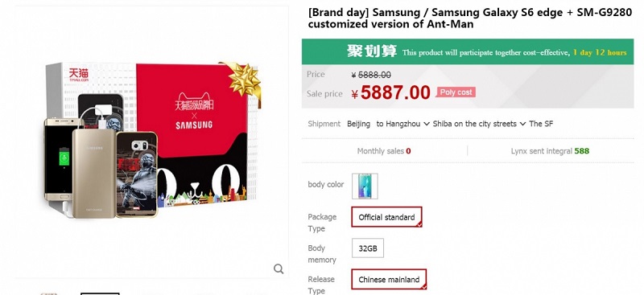Expand the Shiba on the city streets dropdown
644x295 pixels.
(x=479, y=124)
